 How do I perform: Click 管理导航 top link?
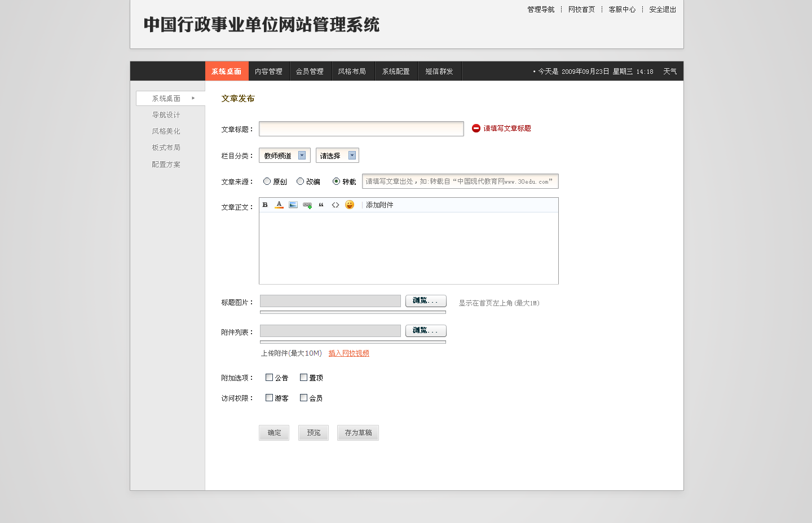point(541,10)
